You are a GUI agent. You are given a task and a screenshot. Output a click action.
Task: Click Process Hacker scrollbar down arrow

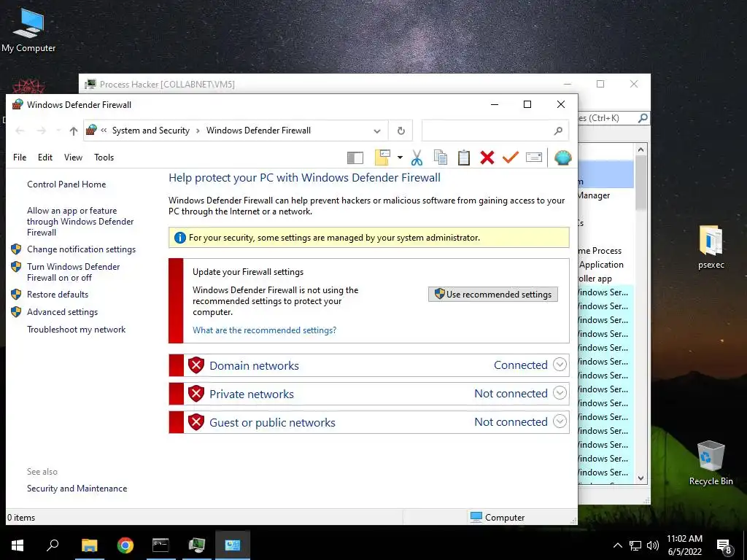[640, 478]
